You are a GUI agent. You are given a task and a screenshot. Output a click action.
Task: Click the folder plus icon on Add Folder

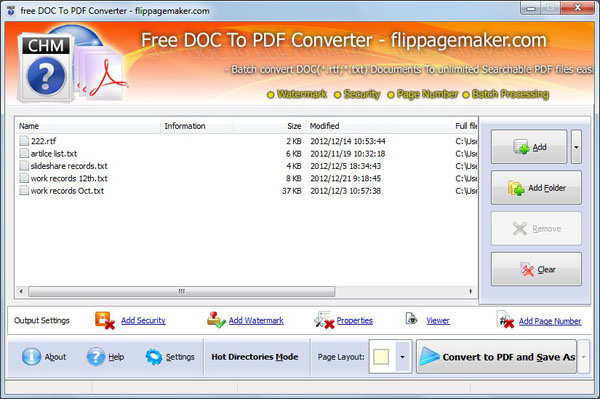point(516,188)
